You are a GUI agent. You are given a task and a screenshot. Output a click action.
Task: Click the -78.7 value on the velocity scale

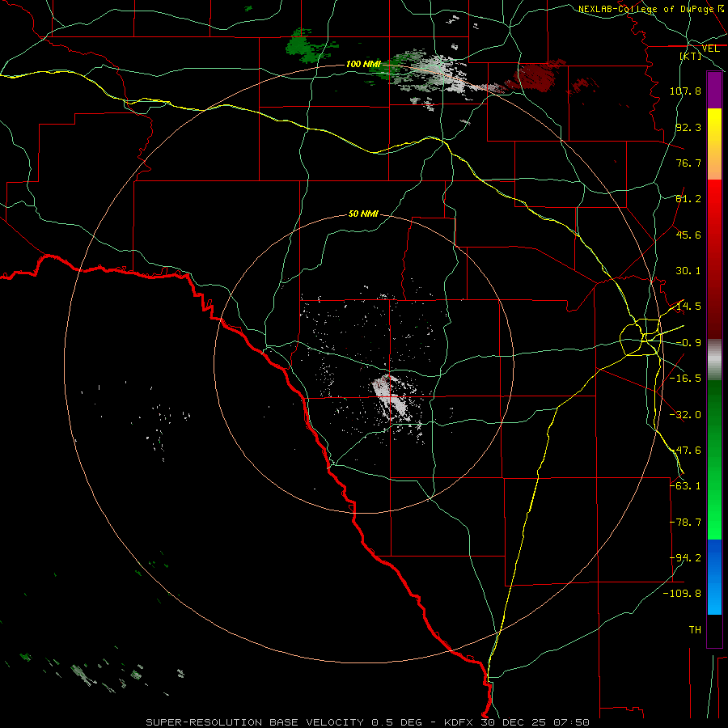click(x=685, y=523)
